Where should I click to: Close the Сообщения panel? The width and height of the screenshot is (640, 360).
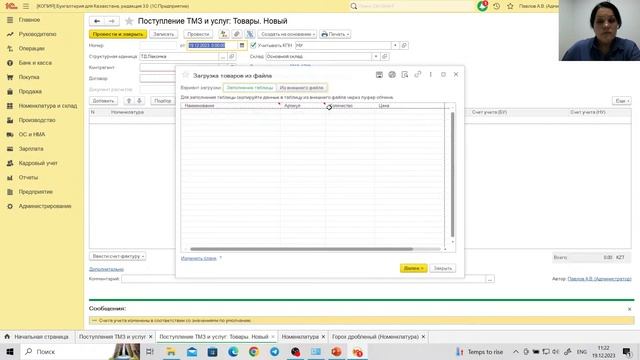629,309
